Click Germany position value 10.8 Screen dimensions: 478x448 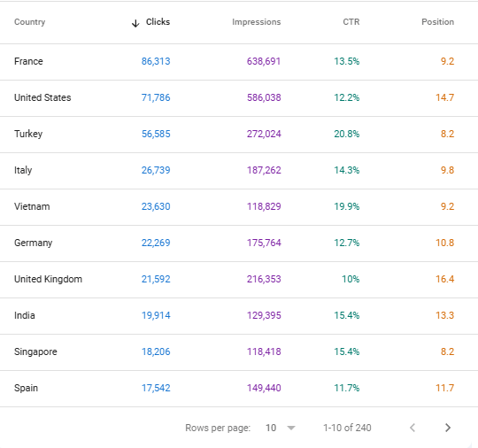(x=444, y=243)
